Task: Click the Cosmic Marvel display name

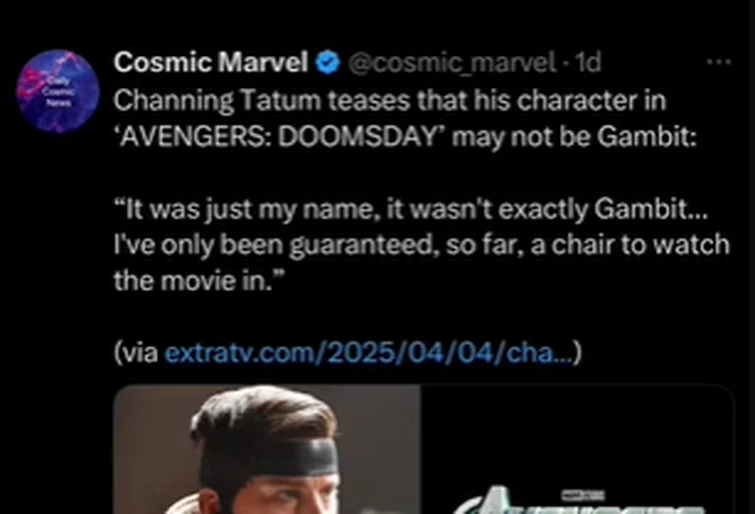Action: point(210,63)
